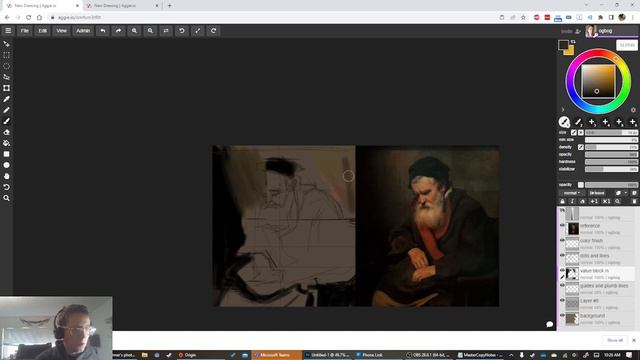Toggle pressure sensitivity for brush density
The image size is (640, 360).
(x=580, y=147)
